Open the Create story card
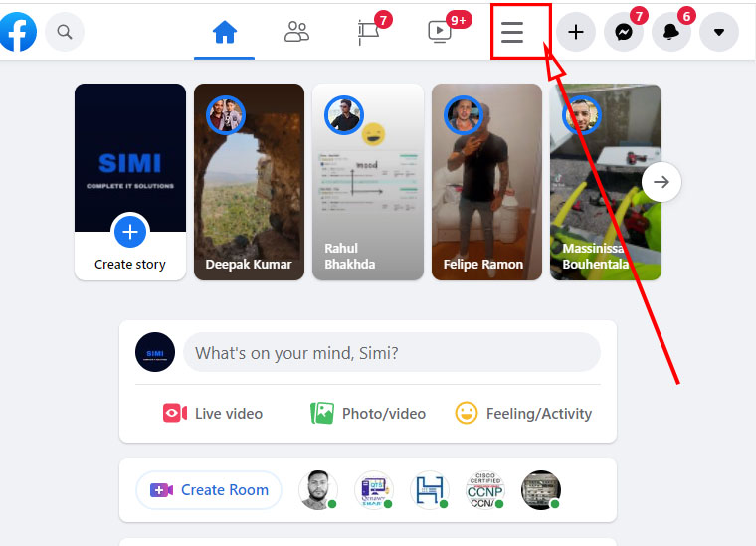 click(130, 182)
